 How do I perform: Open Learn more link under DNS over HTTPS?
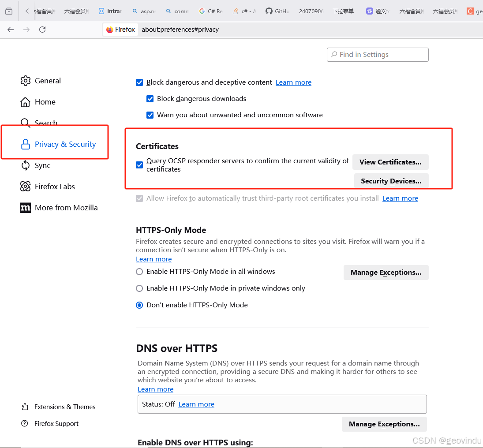155,389
